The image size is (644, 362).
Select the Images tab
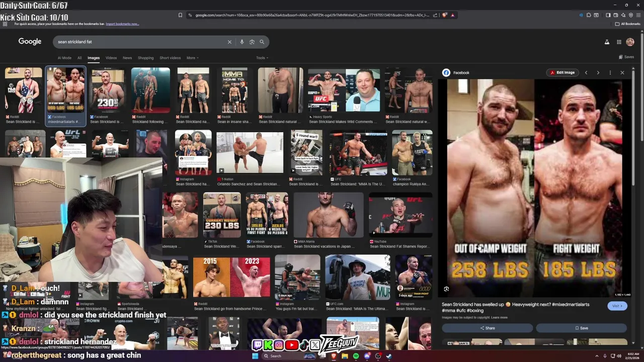tap(94, 58)
